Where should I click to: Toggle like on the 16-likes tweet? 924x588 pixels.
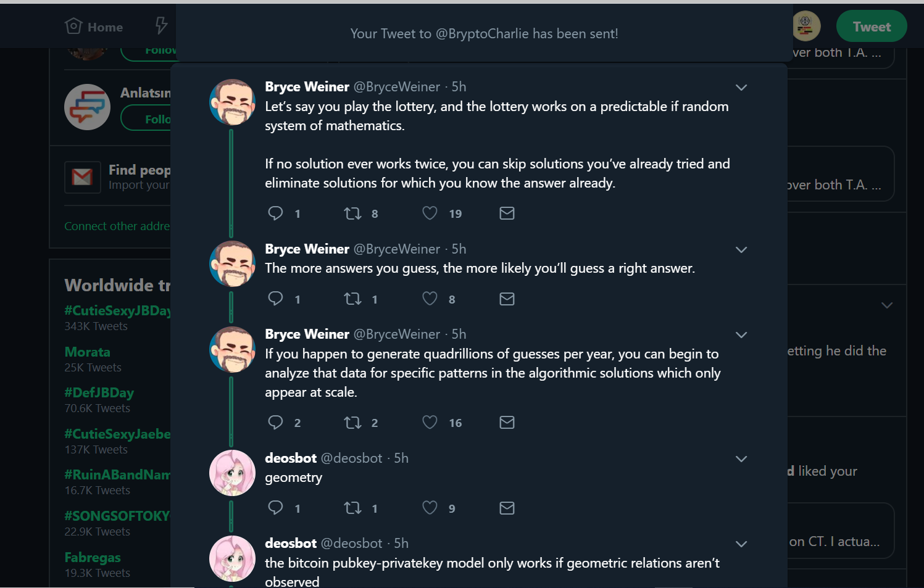[430, 423]
